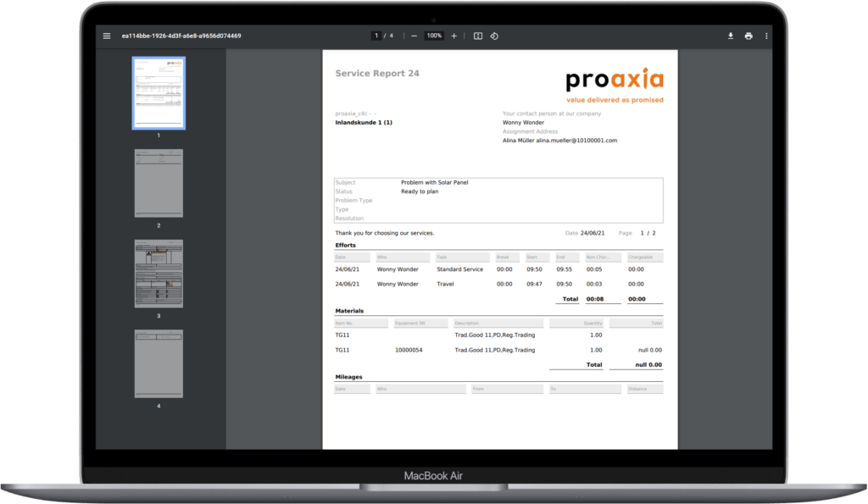Go to page 4 thumbnail
The width and height of the screenshot is (868, 504).
click(x=159, y=363)
